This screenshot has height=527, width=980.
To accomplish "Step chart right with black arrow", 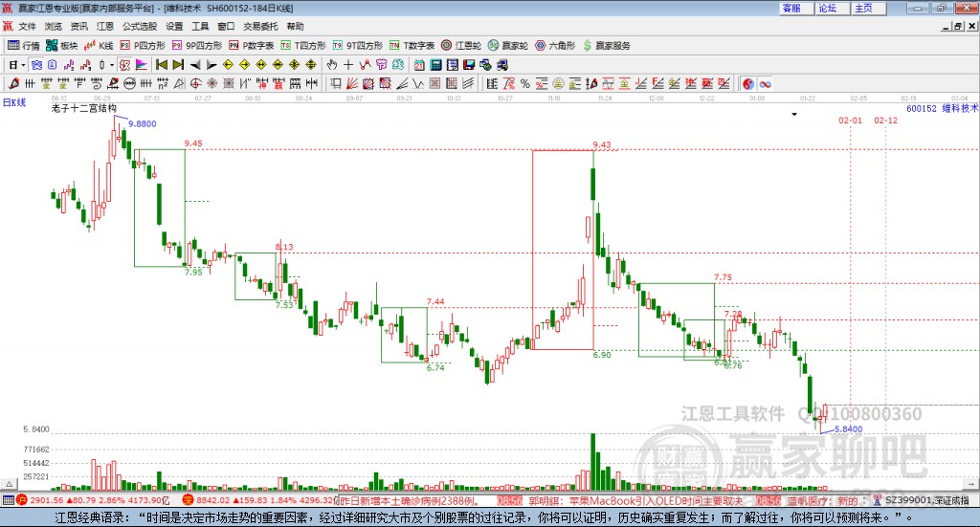I will point(212,65).
